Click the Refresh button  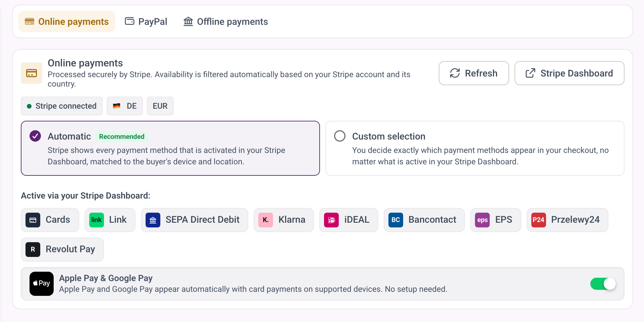pyautogui.click(x=474, y=73)
